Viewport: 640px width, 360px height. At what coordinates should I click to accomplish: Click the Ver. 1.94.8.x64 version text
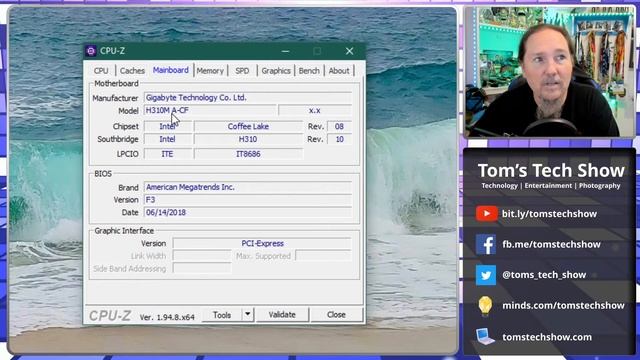click(167, 317)
